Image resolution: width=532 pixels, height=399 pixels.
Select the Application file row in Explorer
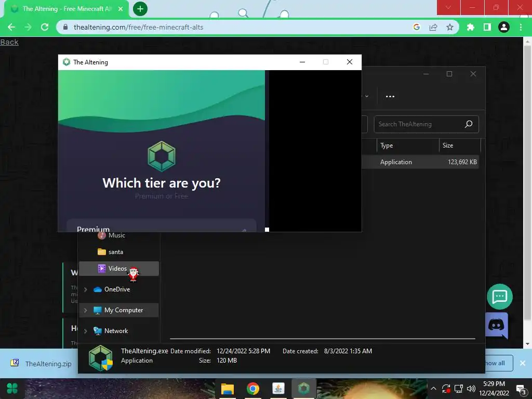pyautogui.click(x=420, y=162)
